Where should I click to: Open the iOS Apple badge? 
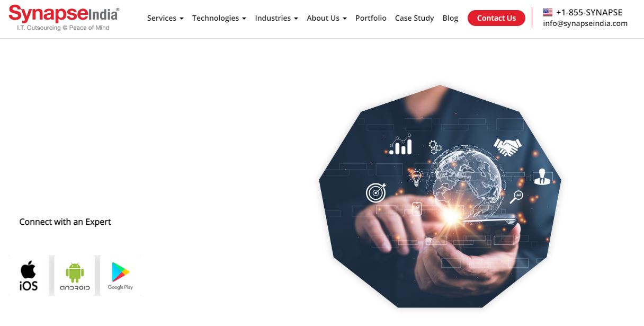tap(29, 276)
